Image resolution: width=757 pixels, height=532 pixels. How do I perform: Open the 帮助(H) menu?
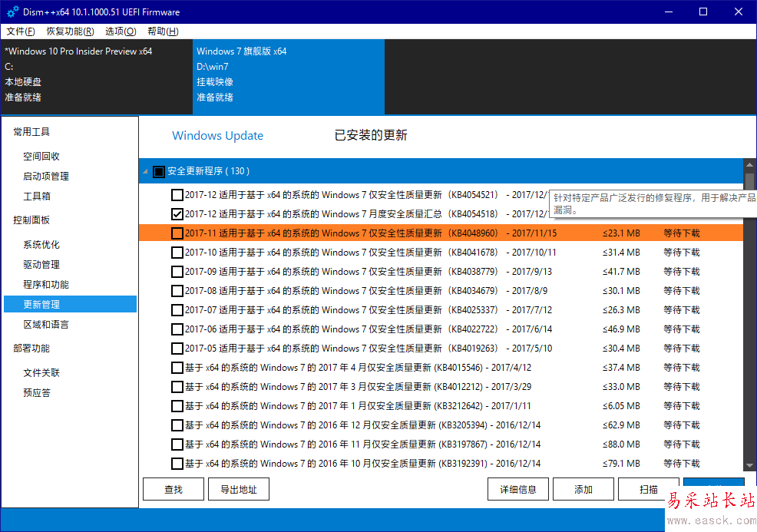164,31
